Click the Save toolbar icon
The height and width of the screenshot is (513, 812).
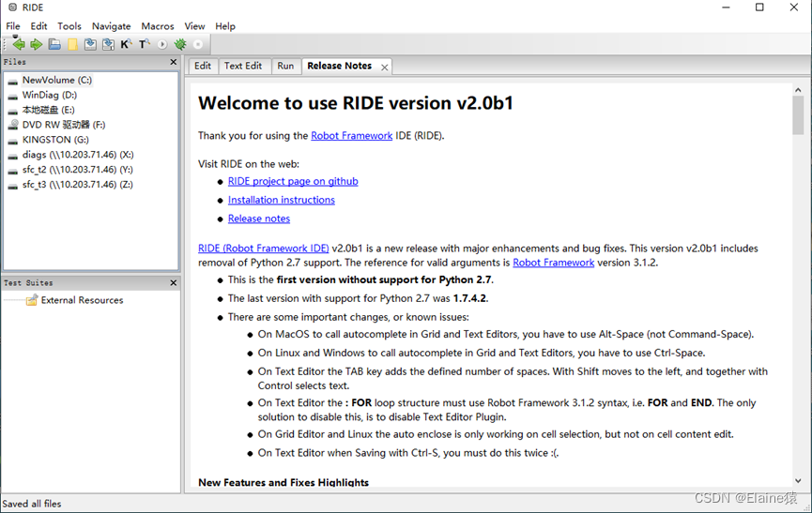point(90,44)
